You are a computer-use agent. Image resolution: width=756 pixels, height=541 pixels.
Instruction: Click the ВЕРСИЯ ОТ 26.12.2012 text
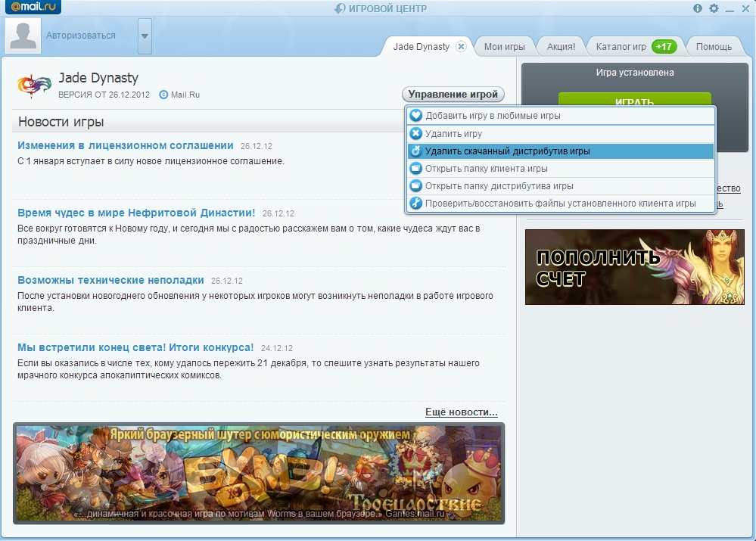click(104, 95)
